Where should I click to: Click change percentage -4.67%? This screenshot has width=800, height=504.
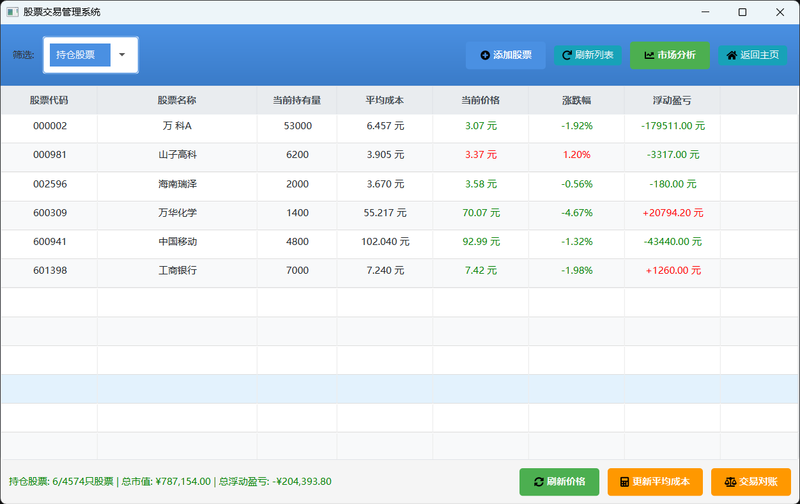tap(577, 213)
